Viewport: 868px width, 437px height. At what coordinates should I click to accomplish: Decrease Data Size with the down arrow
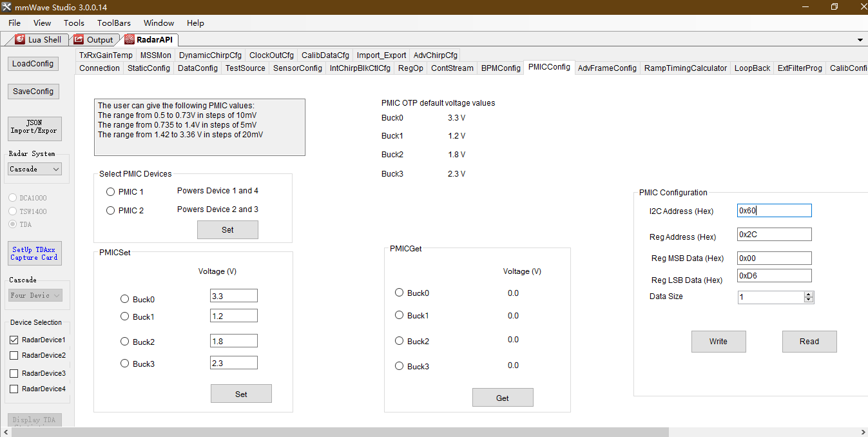pos(809,300)
